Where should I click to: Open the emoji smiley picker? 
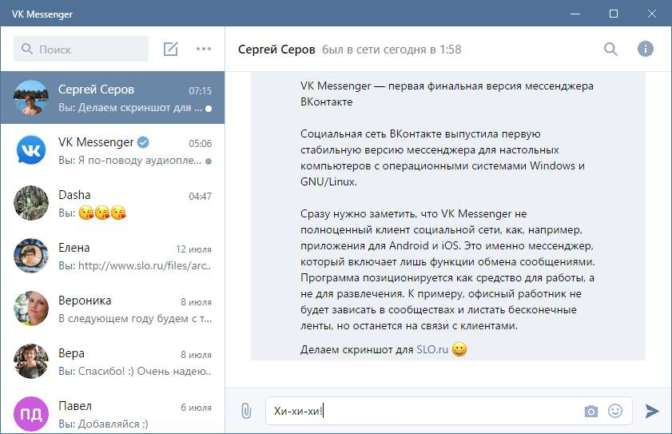point(615,411)
